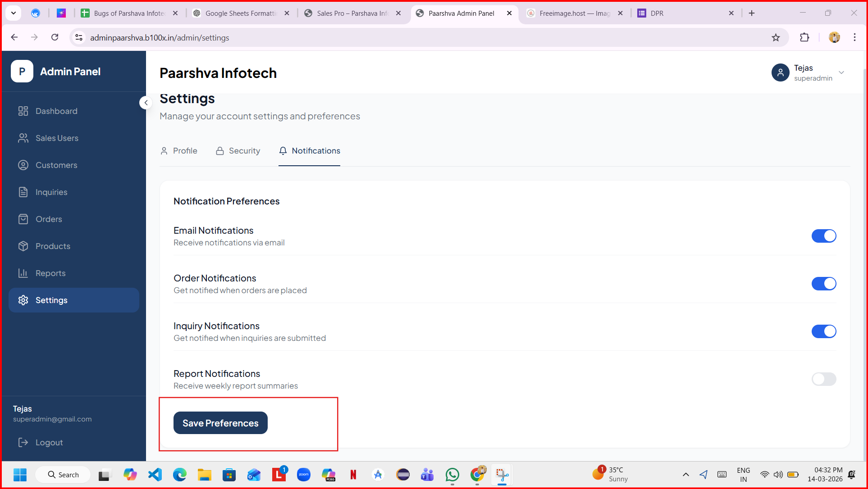This screenshot has width=868, height=489.
Task: Select Settings in the sidebar
Action: click(x=74, y=300)
